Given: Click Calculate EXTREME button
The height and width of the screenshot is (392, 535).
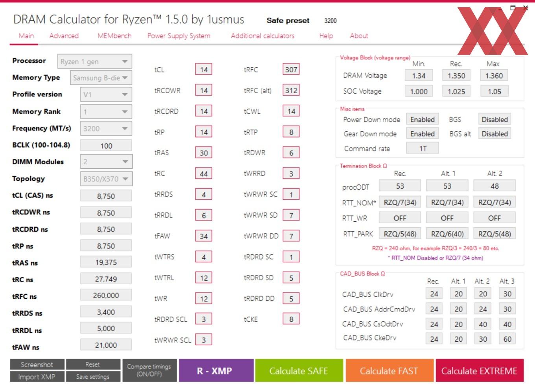Looking at the screenshot, I should [480, 370].
